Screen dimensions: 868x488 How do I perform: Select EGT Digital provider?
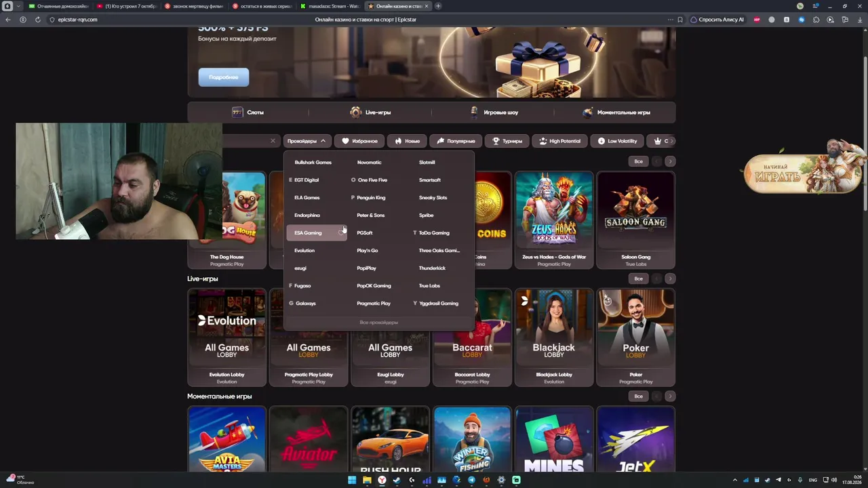(307, 180)
